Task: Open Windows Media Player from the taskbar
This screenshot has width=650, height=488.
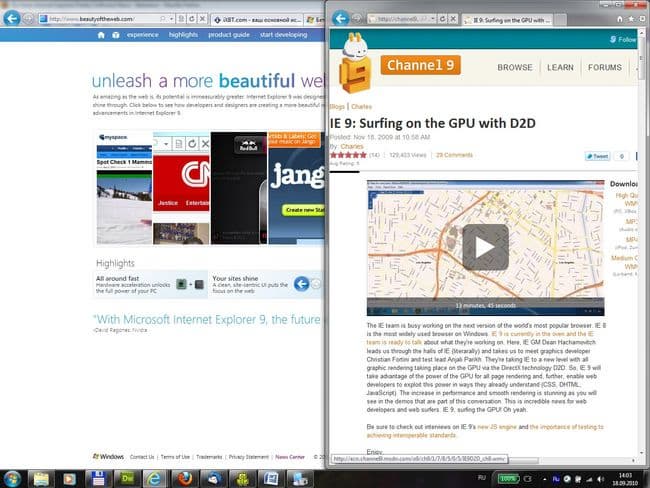Action: point(69,479)
